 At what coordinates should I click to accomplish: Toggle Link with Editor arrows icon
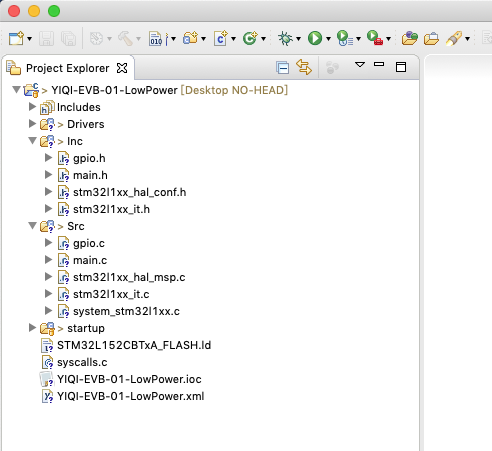pos(304,67)
